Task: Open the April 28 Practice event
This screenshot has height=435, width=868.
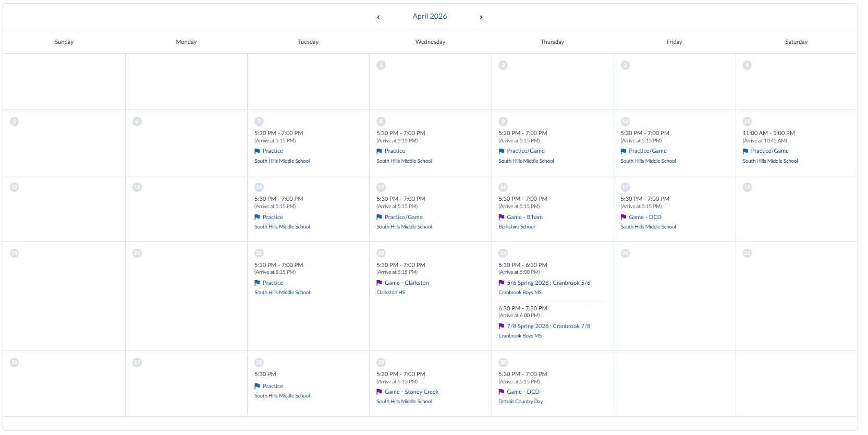Action: (273, 386)
